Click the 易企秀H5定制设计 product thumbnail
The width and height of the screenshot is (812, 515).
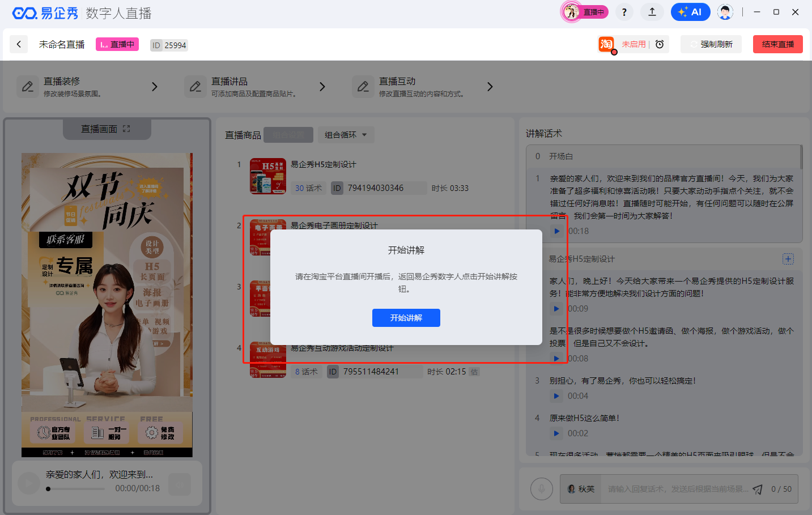pos(268,176)
